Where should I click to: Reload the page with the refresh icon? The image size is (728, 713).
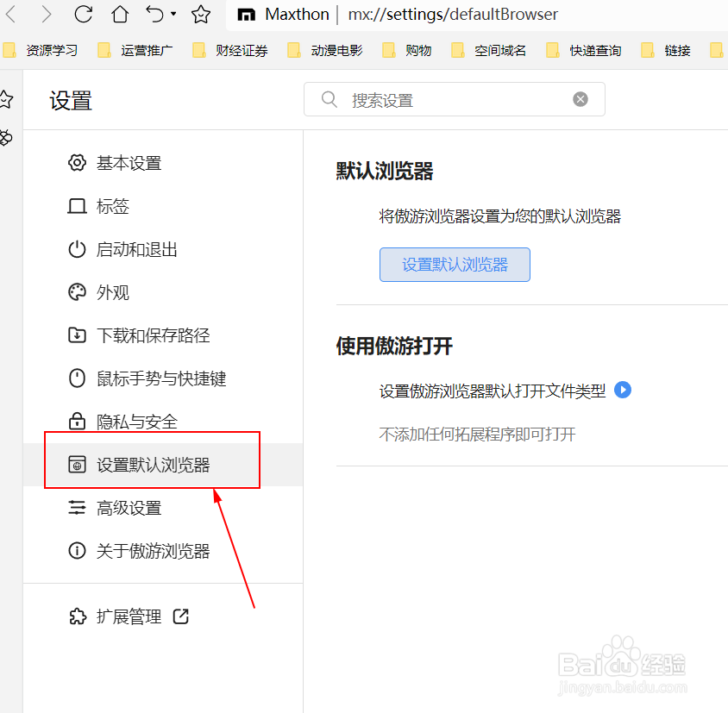84,14
